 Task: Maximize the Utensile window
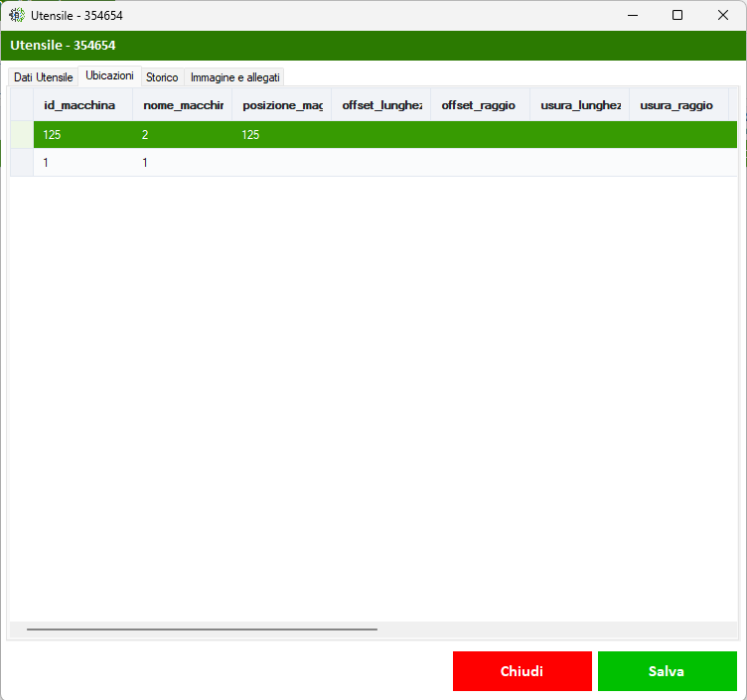677,15
